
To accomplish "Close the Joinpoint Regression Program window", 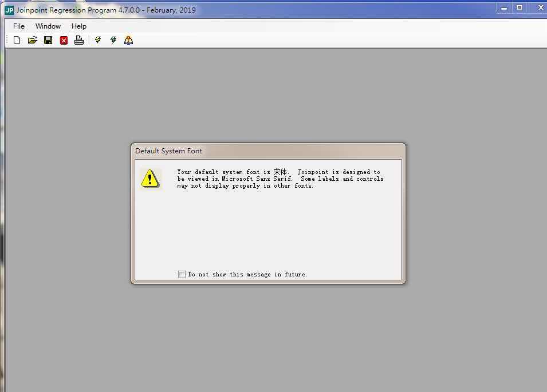I will tap(540, 7).
